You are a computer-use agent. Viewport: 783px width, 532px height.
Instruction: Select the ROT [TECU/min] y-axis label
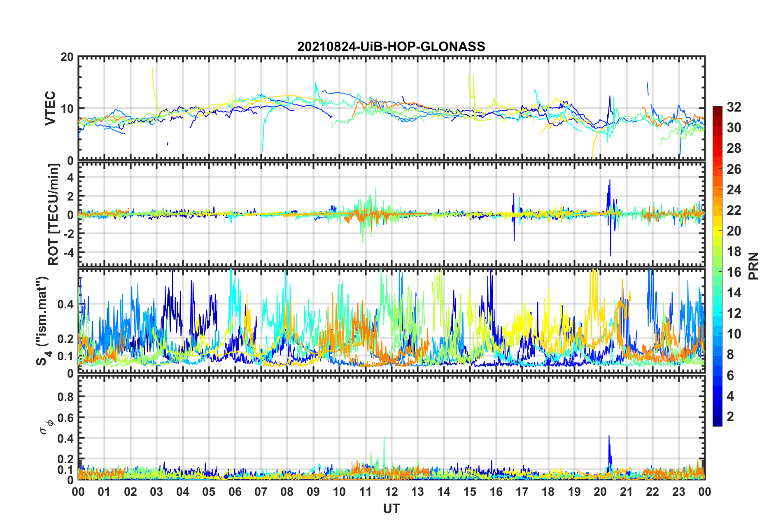pos(54,215)
